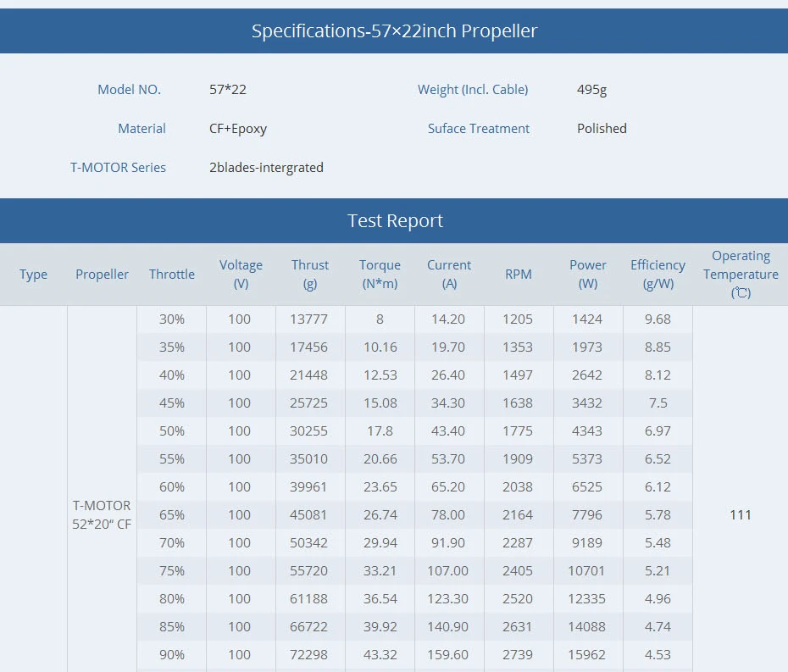Click the Efficiency (g/W) column header
Screen dimensions: 788x672
tap(658, 275)
